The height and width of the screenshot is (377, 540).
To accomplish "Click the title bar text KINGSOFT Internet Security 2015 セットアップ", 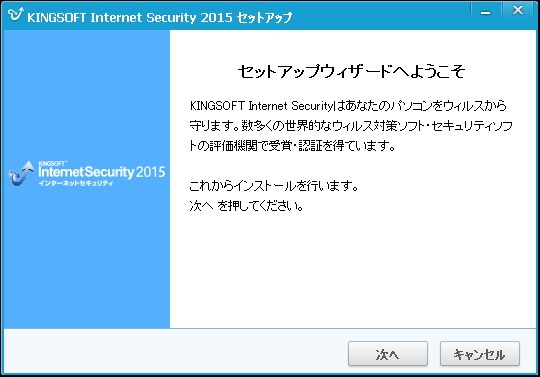I will 159,17.
